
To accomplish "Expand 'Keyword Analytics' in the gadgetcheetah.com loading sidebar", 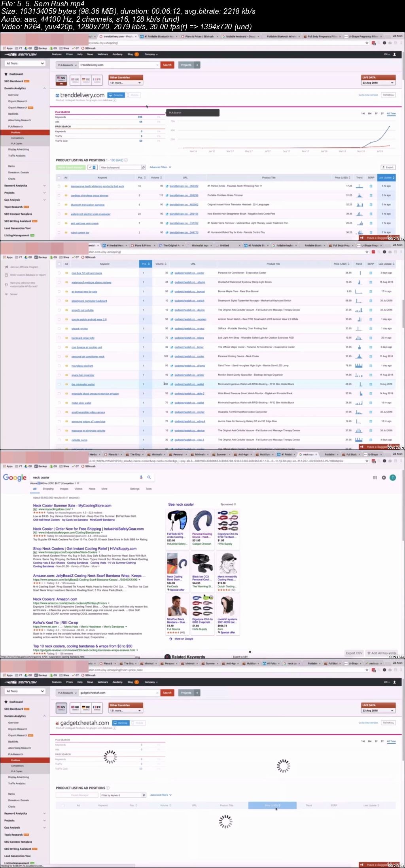I will coord(44,813).
